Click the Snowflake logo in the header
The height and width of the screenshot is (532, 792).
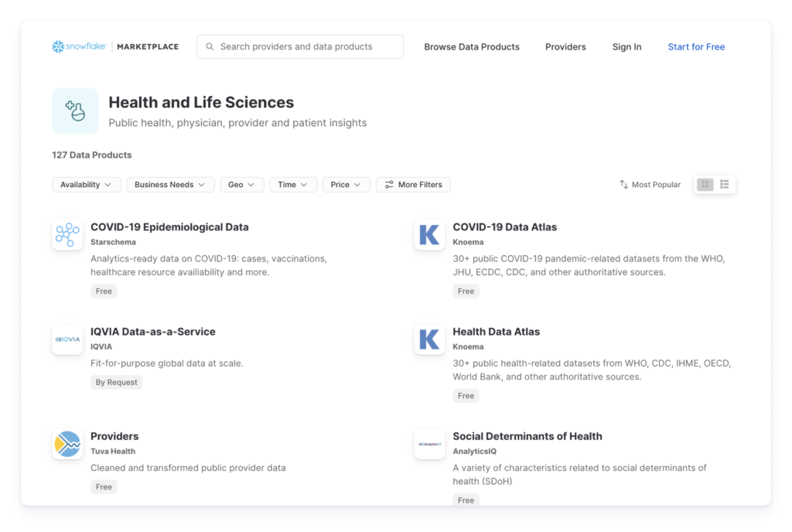point(79,46)
